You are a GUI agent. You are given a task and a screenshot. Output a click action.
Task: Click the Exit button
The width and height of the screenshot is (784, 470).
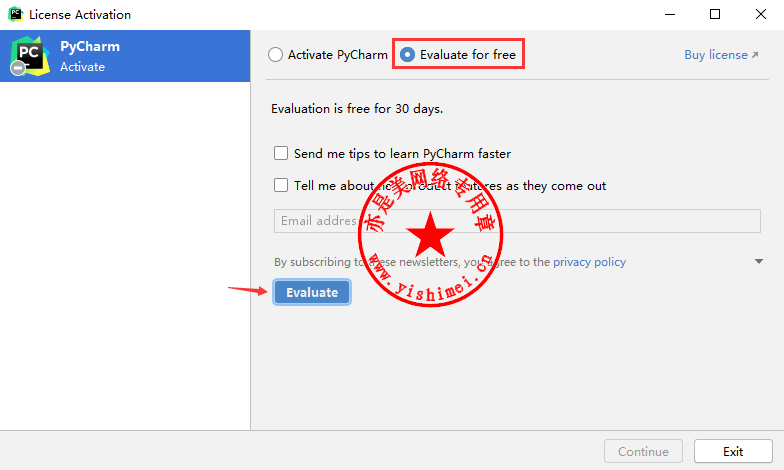coord(733,452)
